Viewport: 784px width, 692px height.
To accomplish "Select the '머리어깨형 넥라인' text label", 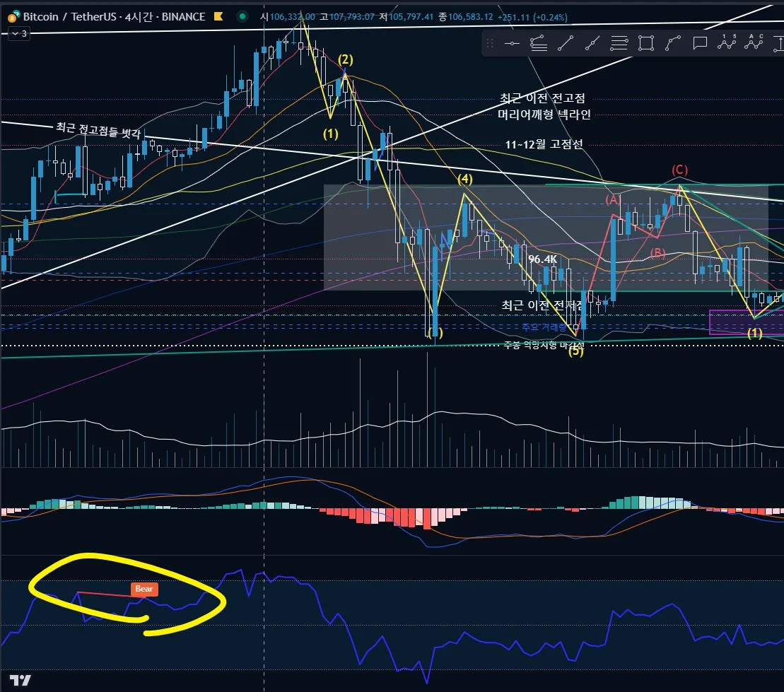I will [544, 115].
